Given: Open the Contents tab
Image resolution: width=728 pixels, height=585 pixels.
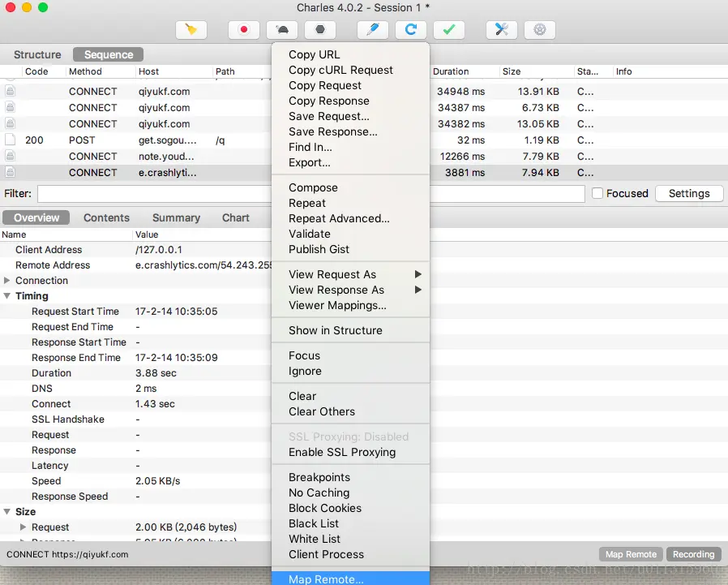Looking at the screenshot, I should tap(106, 218).
